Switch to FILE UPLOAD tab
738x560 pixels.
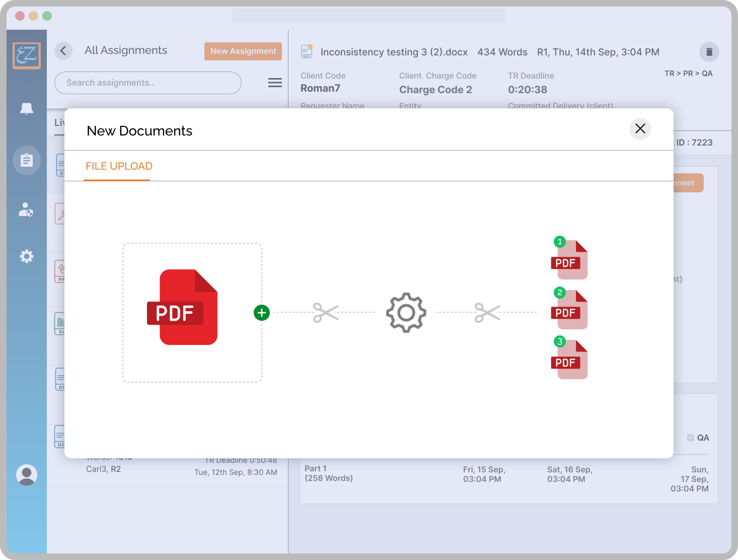(119, 166)
